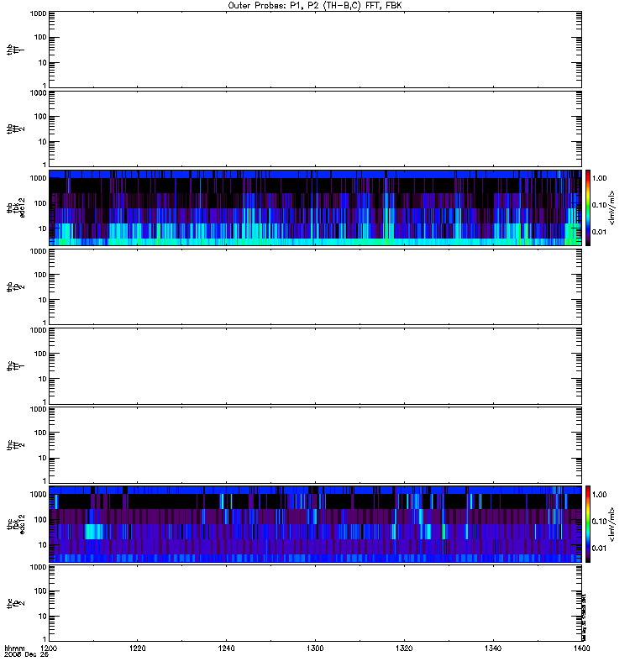The width and height of the screenshot is (630, 672).
Task: Click the '100' tick label of thc fbk panel
Action: (40, 520)
